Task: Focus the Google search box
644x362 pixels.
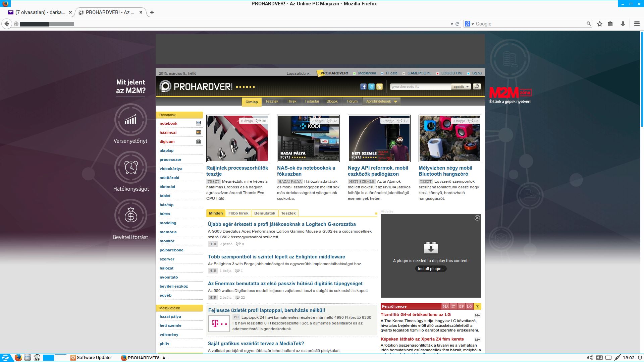Action: click(x=530, y=24)
